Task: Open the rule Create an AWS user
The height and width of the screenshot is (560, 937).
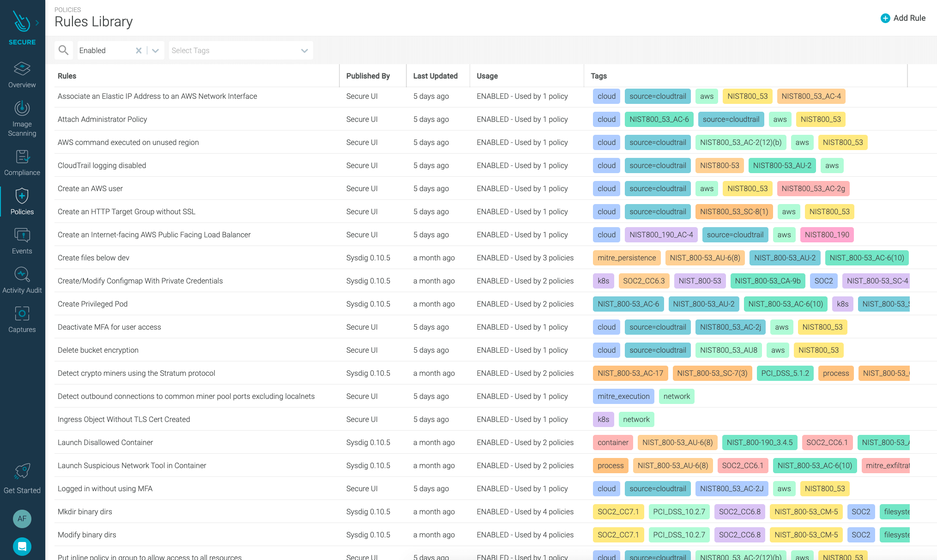Action: coord(90,188)
